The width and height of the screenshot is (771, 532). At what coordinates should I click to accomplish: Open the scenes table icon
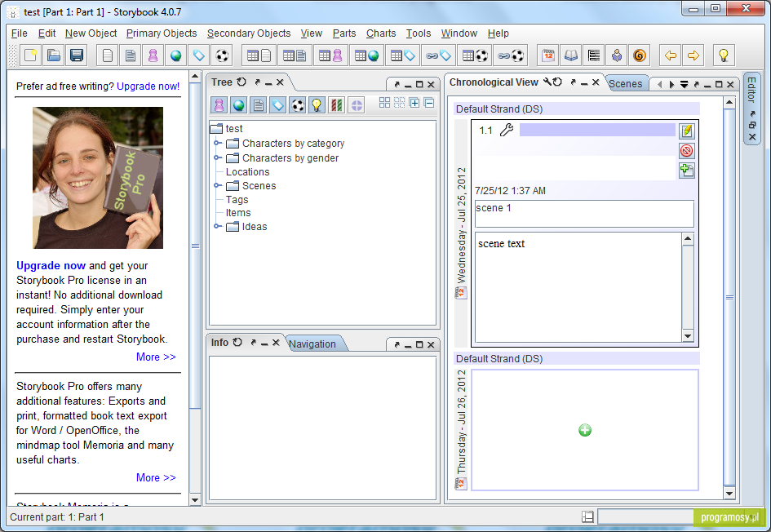click(x=295, y=55)
